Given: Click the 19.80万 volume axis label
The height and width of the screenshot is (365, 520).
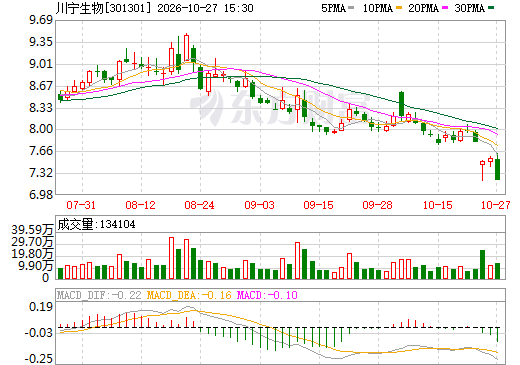Looking at the screenshot, I should [x=32, y=254].
